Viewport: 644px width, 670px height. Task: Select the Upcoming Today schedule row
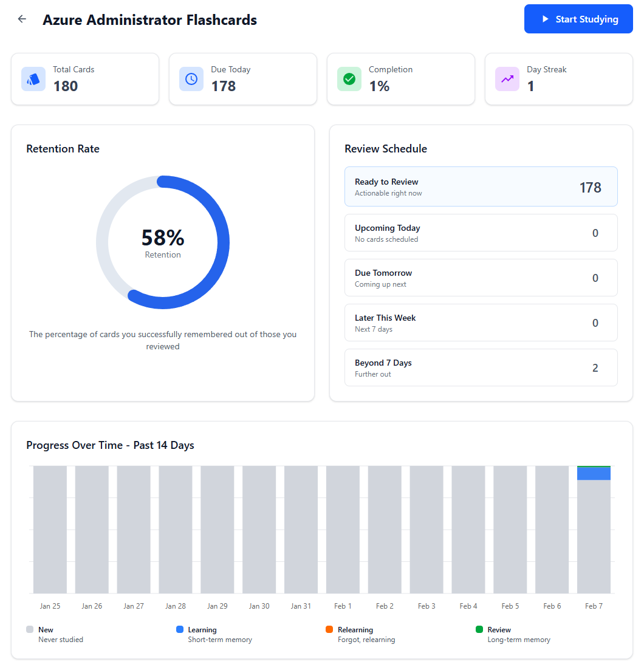(481, 233)
